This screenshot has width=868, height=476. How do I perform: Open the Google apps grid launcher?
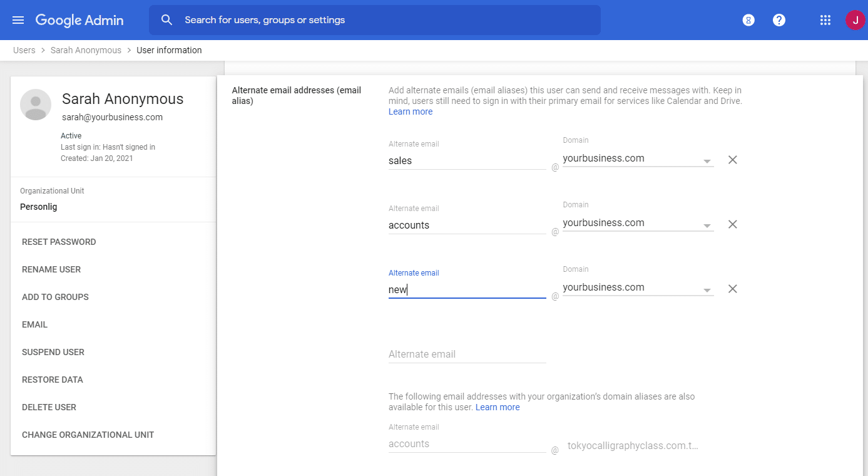(825, 19)
